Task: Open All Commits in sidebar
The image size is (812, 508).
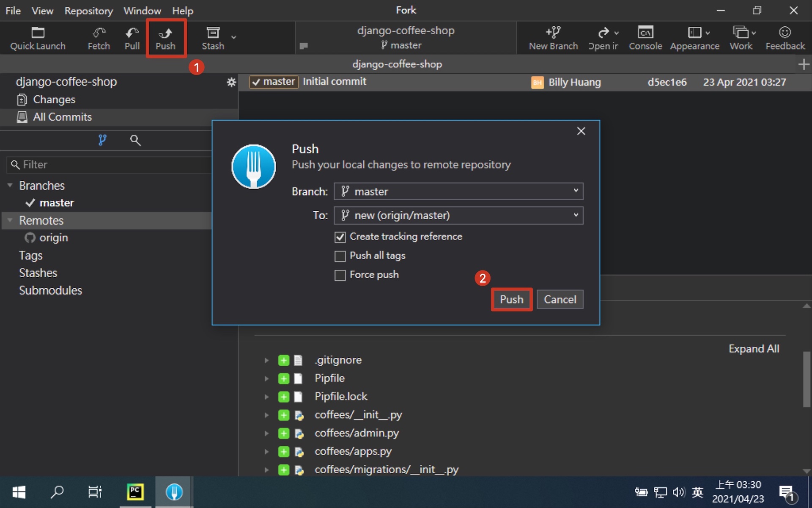Action: [x=62, y=117]
